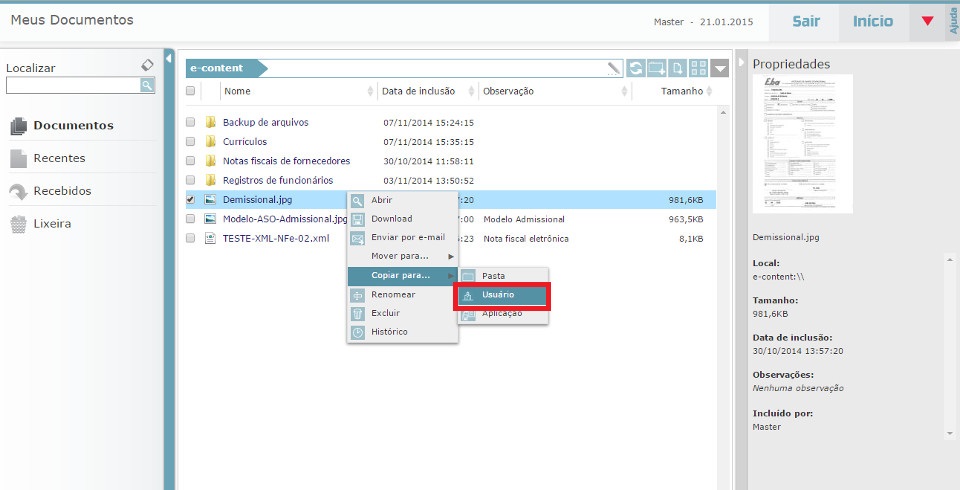Click the eraser icon above search box

point(148,65)
